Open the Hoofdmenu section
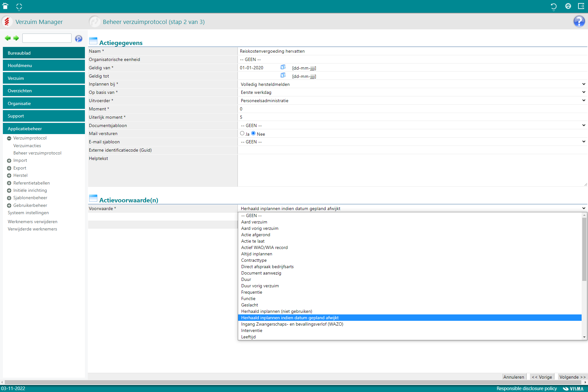Image resolution: width=588 pixels, height=392 pixels. [x=44, y=65]
